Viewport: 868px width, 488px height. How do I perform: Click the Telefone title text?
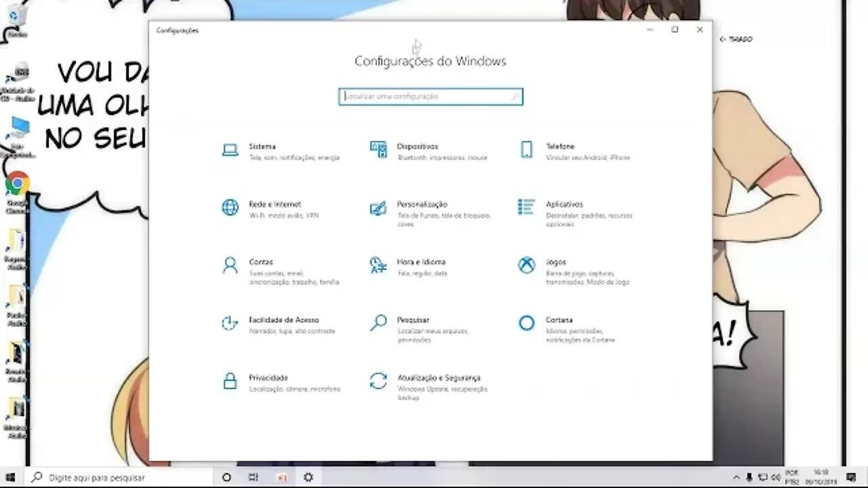click(x=560, y=146)
